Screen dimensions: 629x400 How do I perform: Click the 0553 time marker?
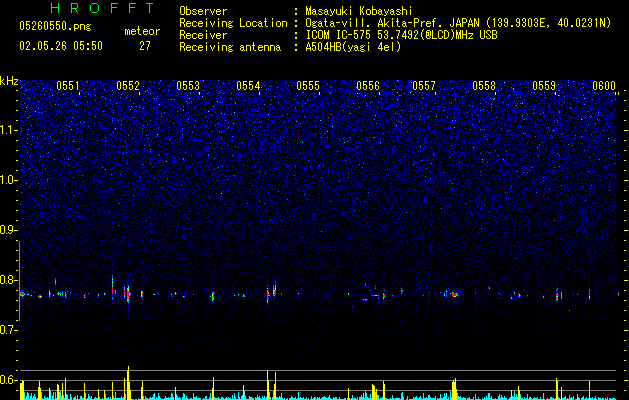point(188,86)
